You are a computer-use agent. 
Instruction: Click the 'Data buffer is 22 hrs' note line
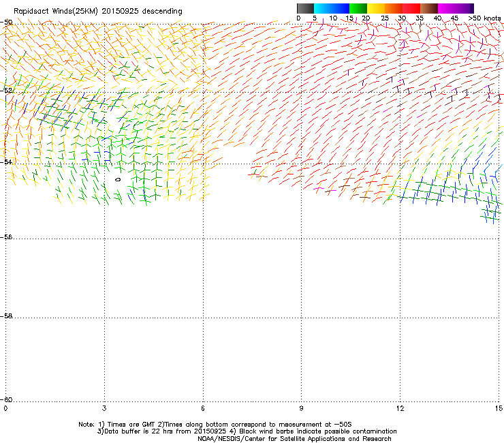pos(247,431)
